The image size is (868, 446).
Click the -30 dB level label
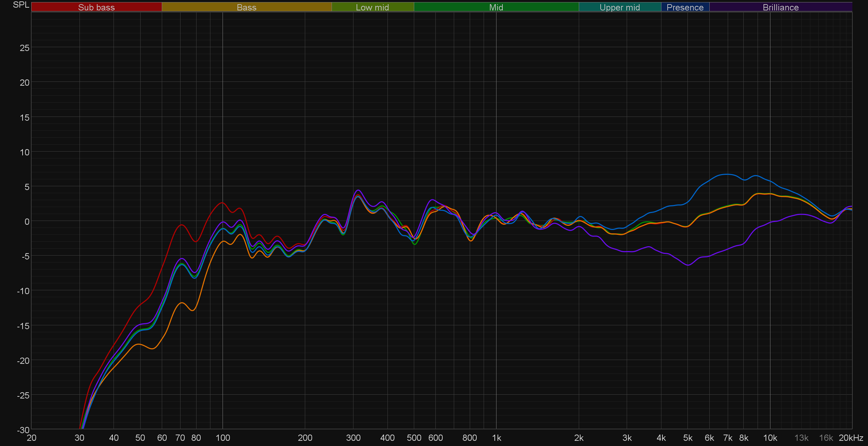23,430
